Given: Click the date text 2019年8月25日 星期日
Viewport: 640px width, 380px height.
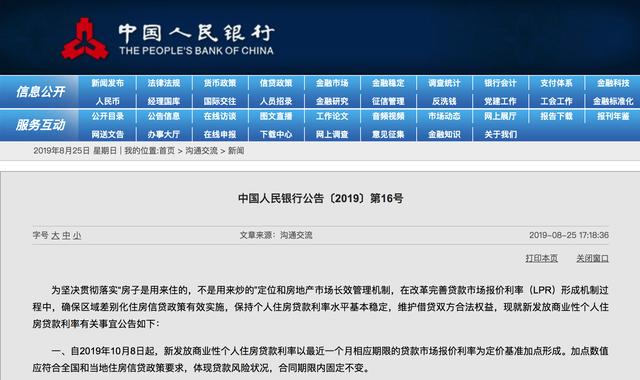Looking at the screenshot, I should pos(75,151).
